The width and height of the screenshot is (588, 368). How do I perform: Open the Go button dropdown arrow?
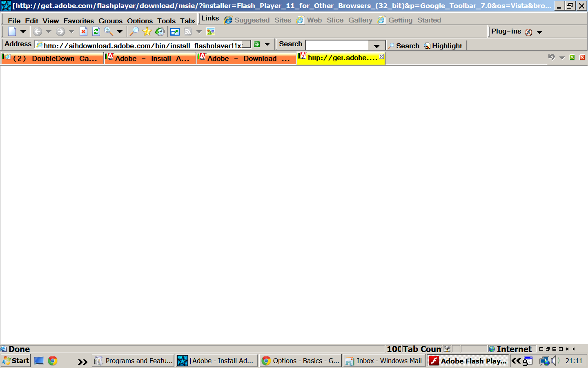[267, 44]
